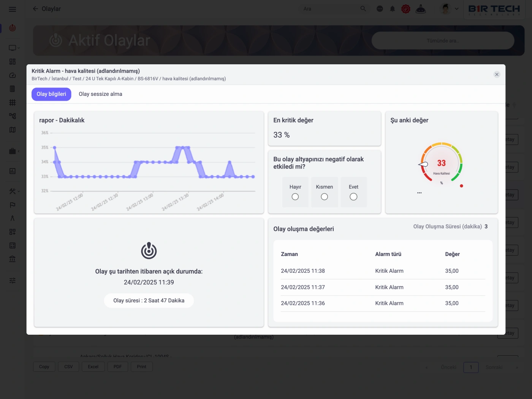Select the Hayır radio option
Screen dimensions: 532x399
pyautogui.click(x=295, y=197)
